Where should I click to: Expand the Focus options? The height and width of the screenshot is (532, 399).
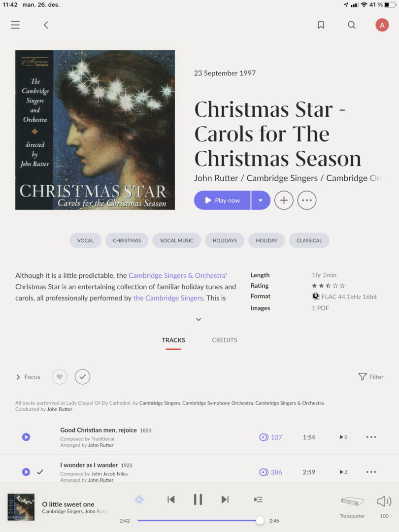pos(28,377)
